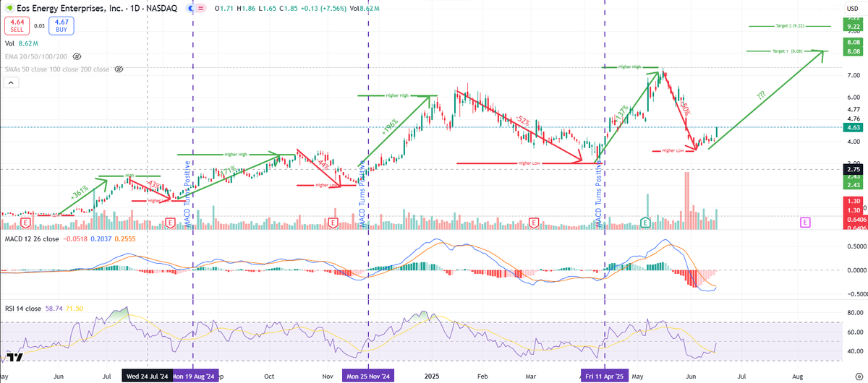Click the Fri 11 Apr '25 date label
The image size is (868, 383).
click(x=605, y=376)
